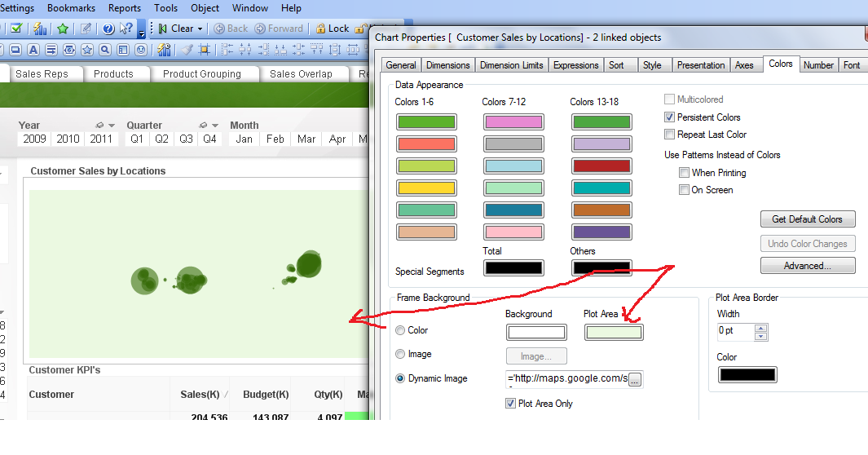Decrease Plot Area Border width stepper
Image resolution: width=868 pixels, height=455 pixels.
coord(761,336)
